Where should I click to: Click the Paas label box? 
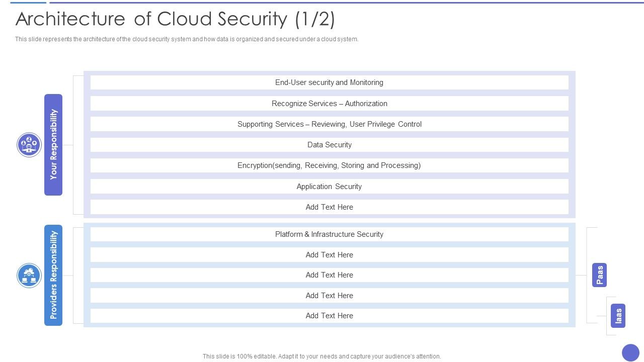pos(599,275)
